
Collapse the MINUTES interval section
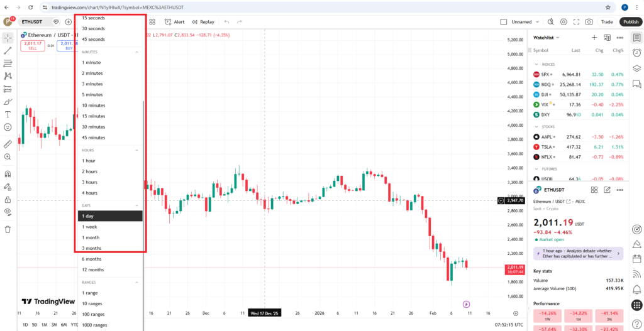pos(137,52)
